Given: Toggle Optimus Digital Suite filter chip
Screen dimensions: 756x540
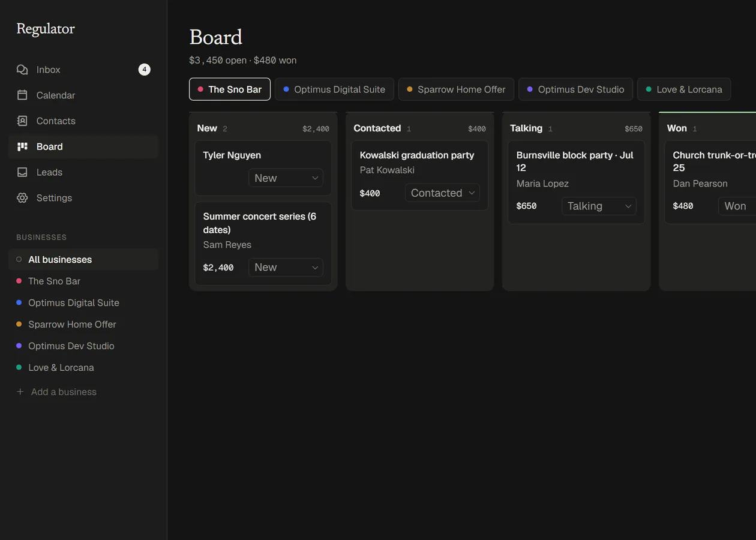Looking at the screenshot, I should (x=334, y=89).
